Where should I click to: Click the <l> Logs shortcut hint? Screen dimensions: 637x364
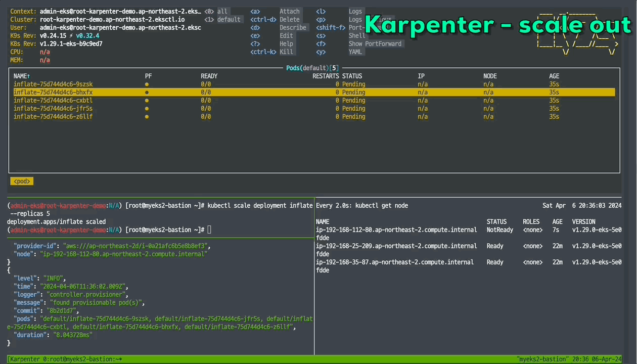[355, 11]
